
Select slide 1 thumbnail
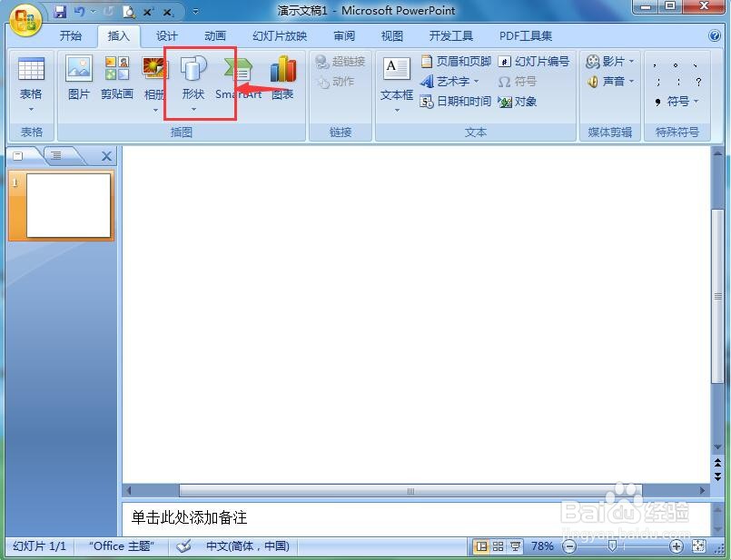pyautogui.click(x=68, y=205)
